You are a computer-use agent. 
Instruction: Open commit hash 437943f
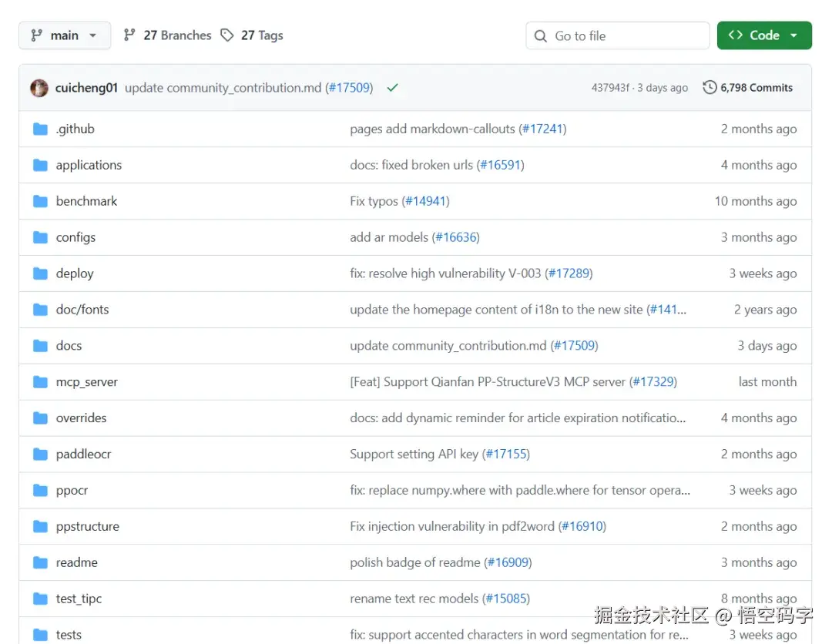[x=610, y=88]
